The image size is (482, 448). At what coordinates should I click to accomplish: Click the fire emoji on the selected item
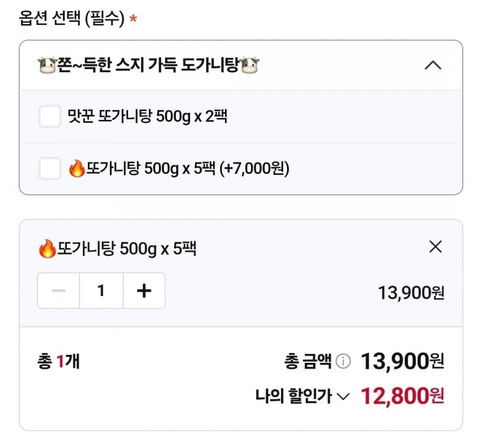coord(47,249)
